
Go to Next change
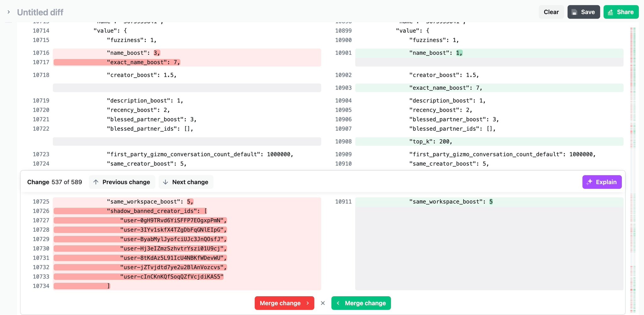(x=186, y=182)
